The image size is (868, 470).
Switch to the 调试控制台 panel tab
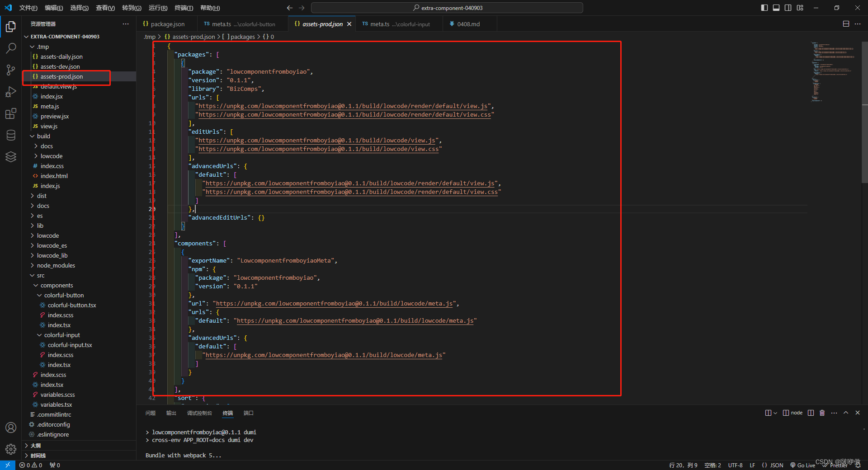pyautogui.click(x=199, y=413)
